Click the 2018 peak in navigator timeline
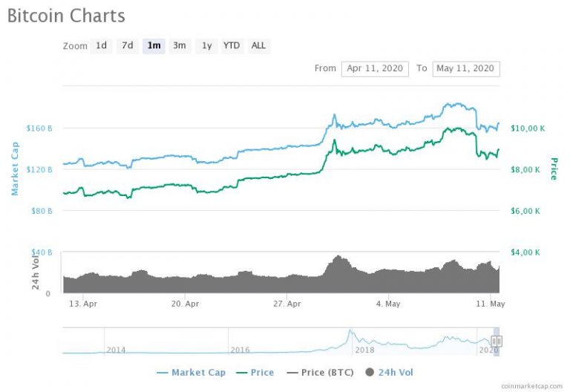 point(350,330)
